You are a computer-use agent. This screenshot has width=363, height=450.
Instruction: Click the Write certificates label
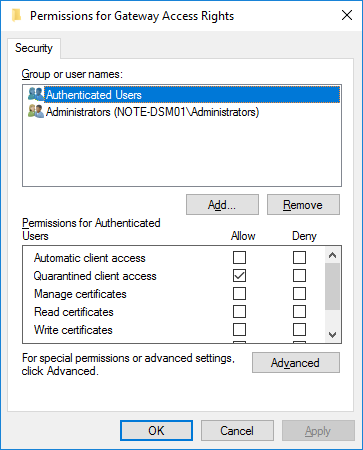(73, 330)
